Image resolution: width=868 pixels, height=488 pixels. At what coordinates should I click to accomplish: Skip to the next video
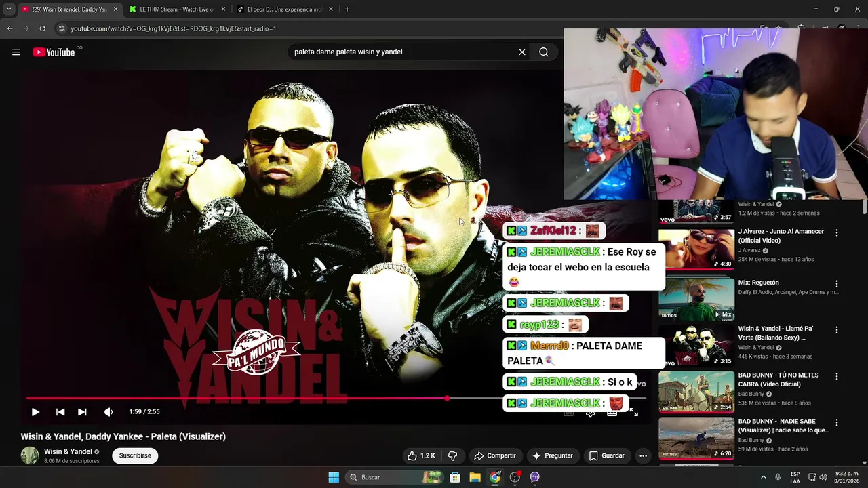tap(82, 412)
